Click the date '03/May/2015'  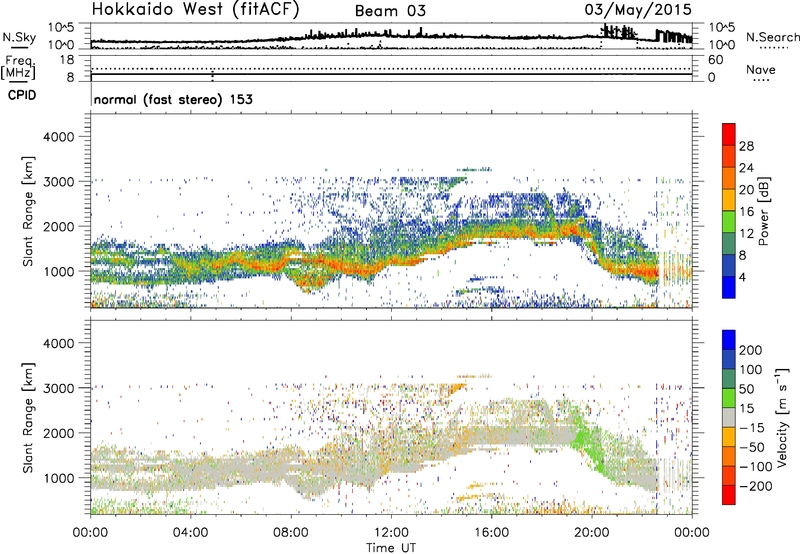[638, 9]
